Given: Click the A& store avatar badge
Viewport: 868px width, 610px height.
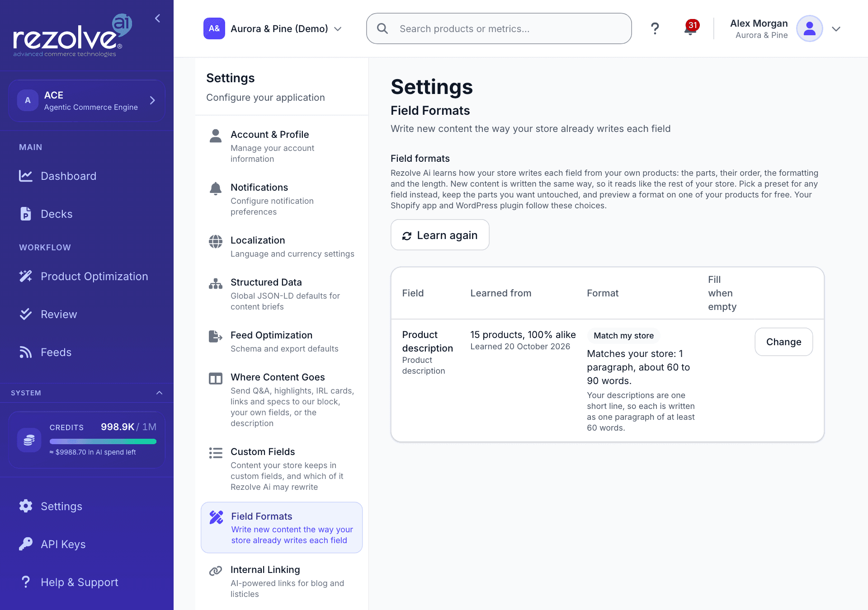Looking at the screenshot, I should [x=214, y=28].
